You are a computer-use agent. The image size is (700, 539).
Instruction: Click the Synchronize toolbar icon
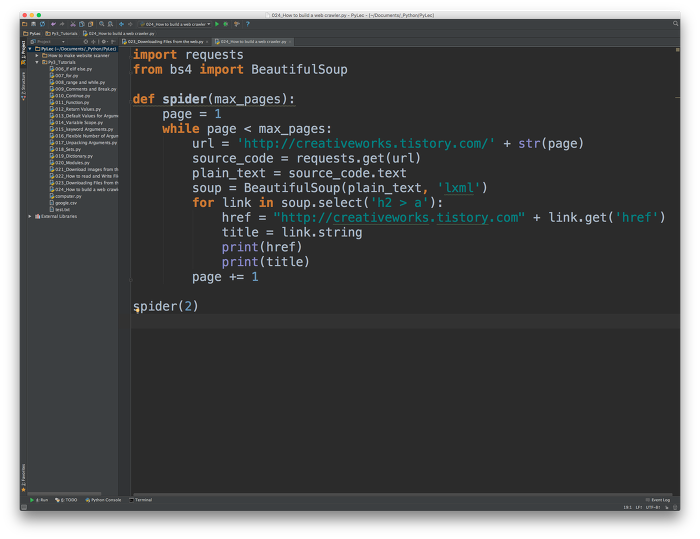pos(42,24)
